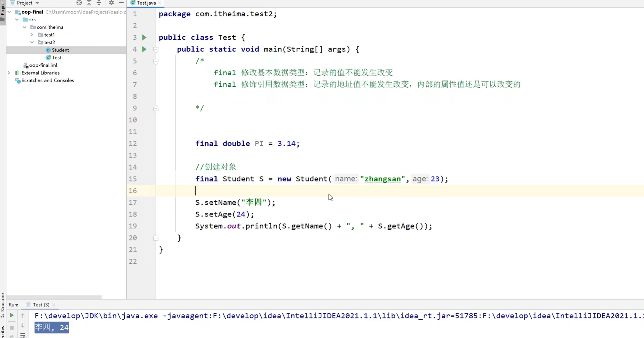Stop the process with the gray square icon
This screenshot has height=338, width=644.
click(12, 328)
